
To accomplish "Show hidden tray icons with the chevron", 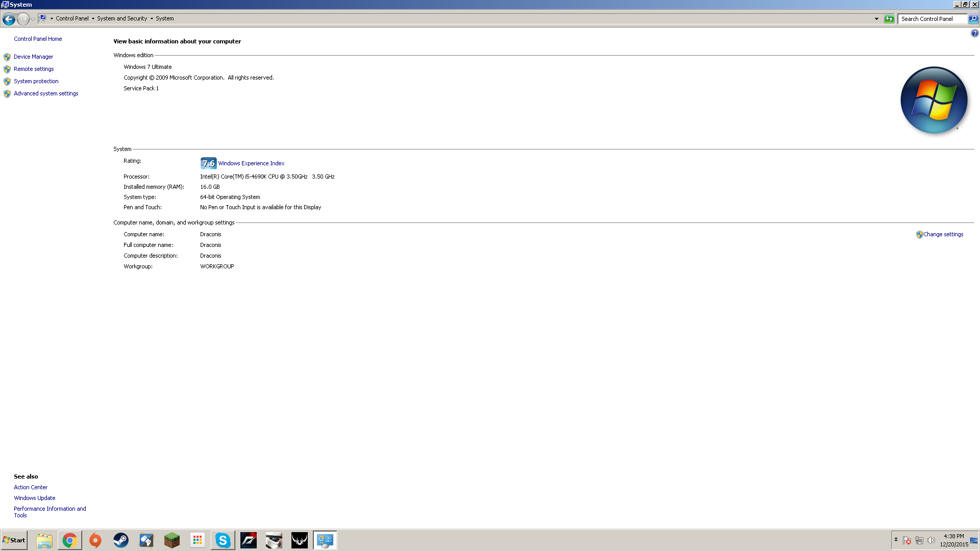I will tap(896, 540).
